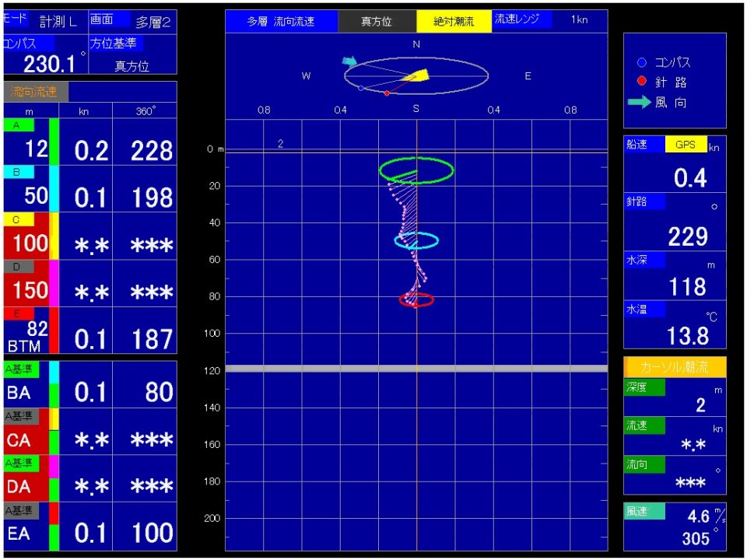The width and height of the screenshot is (747, 560).
Task: Select the 真方位 tab at top
Action: pyautogui.click(x=377, y=22)
